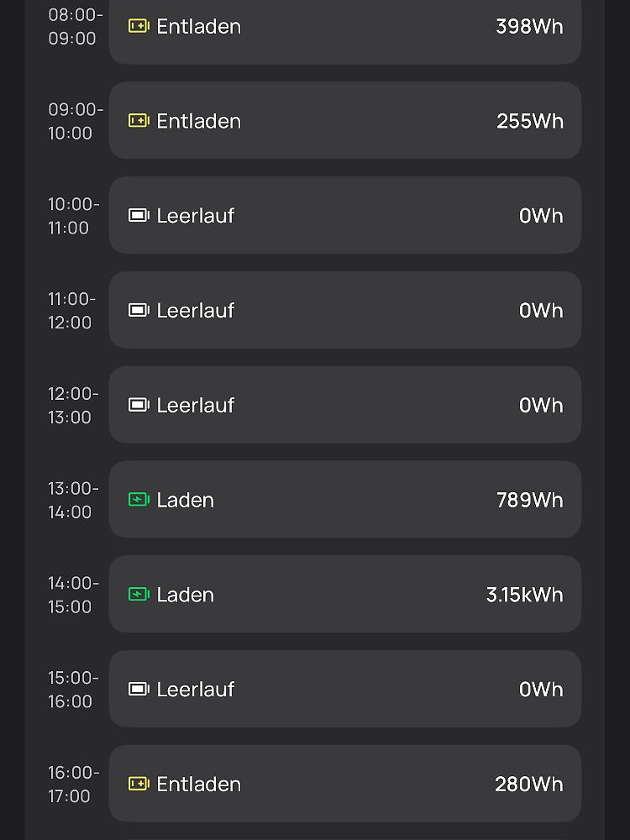630x840 pixels.
Task: Click the green Laden icon for 14:00-15:00
Action: (x=139, y=594)
